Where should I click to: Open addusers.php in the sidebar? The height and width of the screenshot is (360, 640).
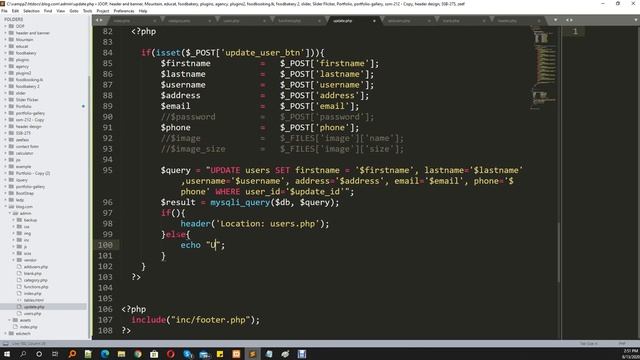pyautogui.click(x=36, y=267)
